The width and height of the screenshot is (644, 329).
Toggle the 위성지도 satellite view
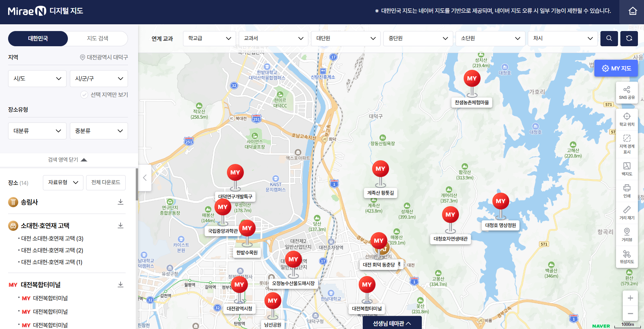tap(627, 256)
